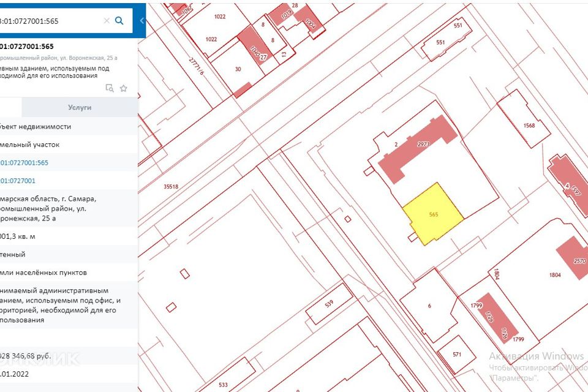Switch to the Услуги tab
588x392 pixels.
tap(80, 107)
